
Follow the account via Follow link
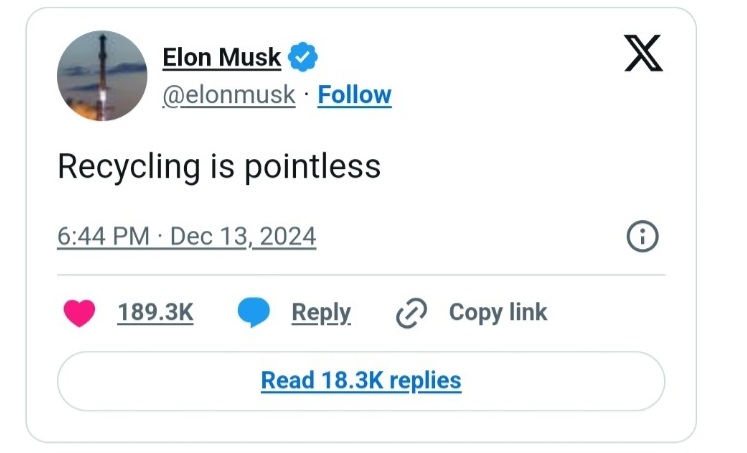tap(354, 95)
